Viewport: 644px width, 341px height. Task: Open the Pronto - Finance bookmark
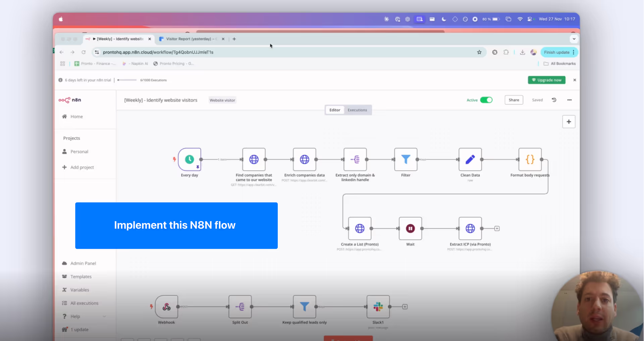tap(95, 64)
